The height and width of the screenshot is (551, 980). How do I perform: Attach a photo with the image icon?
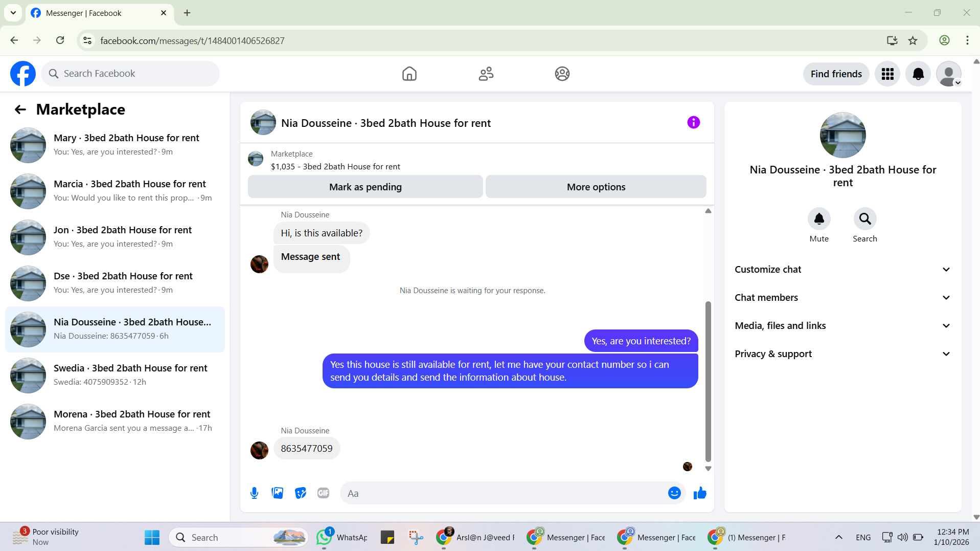coord(278,493)
